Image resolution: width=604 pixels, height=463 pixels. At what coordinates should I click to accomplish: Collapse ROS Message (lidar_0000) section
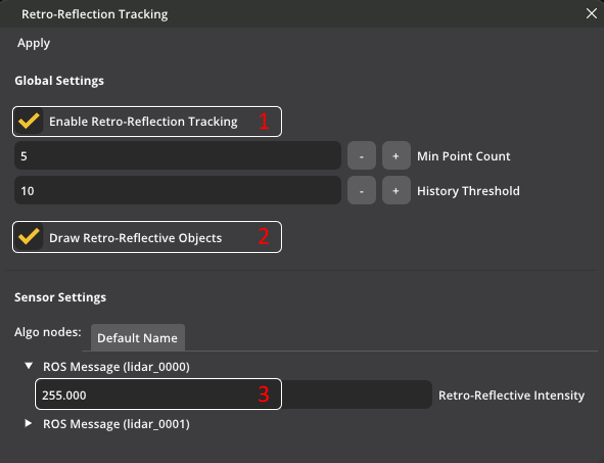29,366
